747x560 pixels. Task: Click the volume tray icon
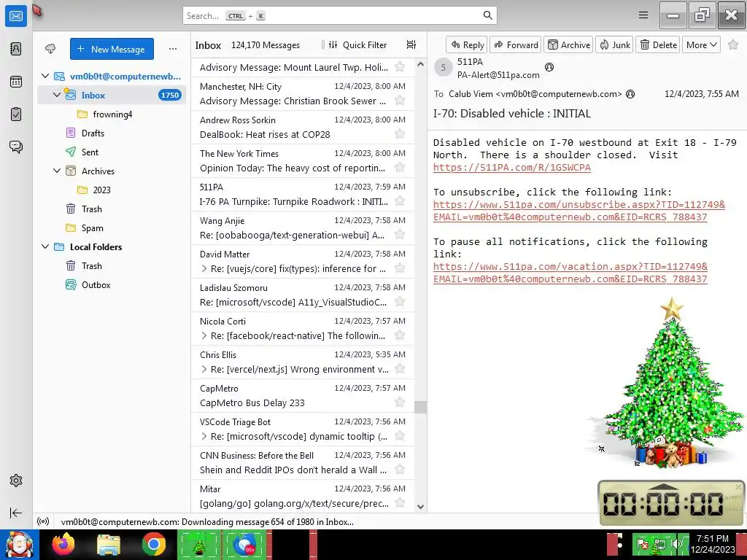676,544
